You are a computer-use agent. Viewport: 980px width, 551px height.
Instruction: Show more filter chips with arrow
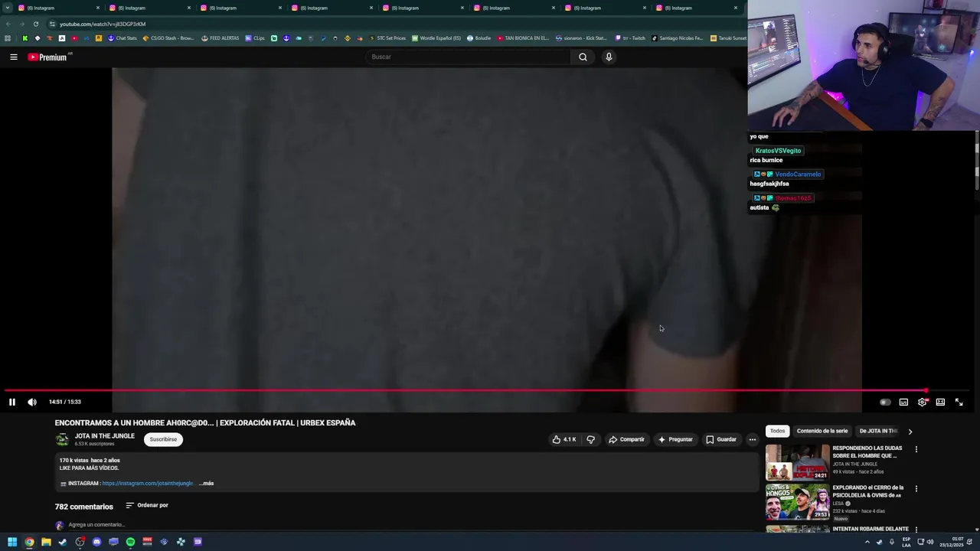coord(910,432)
